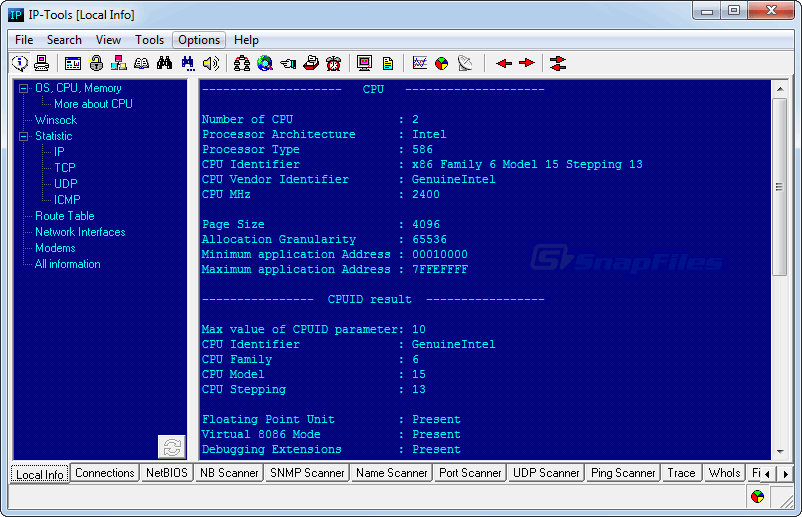Click the vertical scrollbar thumb in the info pane
The height and width of the screenshot is (517, 802).
point(779,187)
